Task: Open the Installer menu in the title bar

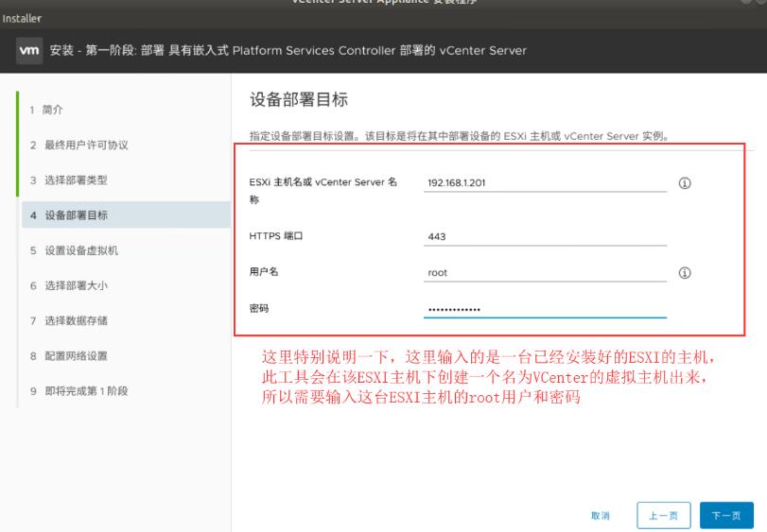Action: (22, 19)
